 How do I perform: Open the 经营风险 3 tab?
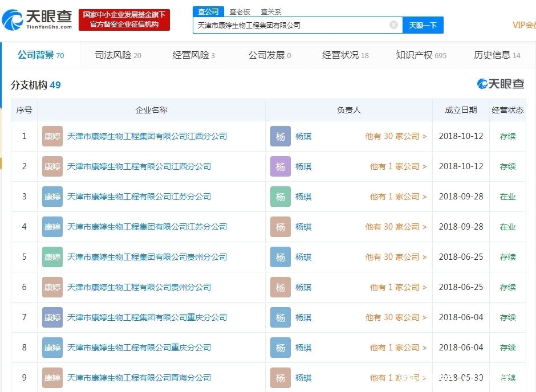pos(193,55)
